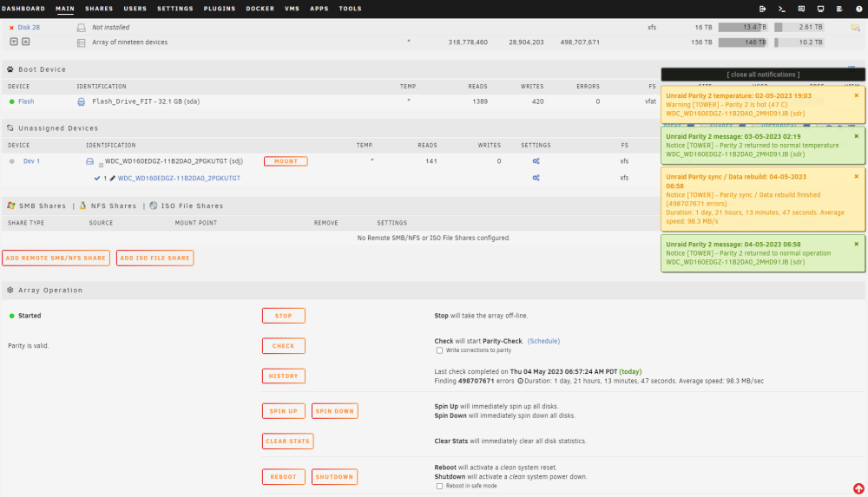
Task: Open the Dashboard tab
Action: click(23, 9)
